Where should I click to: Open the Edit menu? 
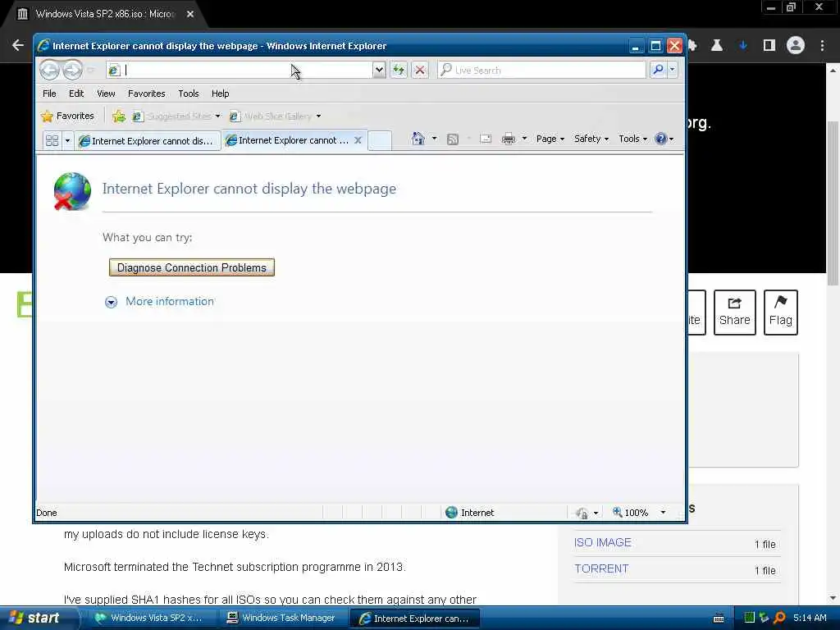(x=76, y=94)
